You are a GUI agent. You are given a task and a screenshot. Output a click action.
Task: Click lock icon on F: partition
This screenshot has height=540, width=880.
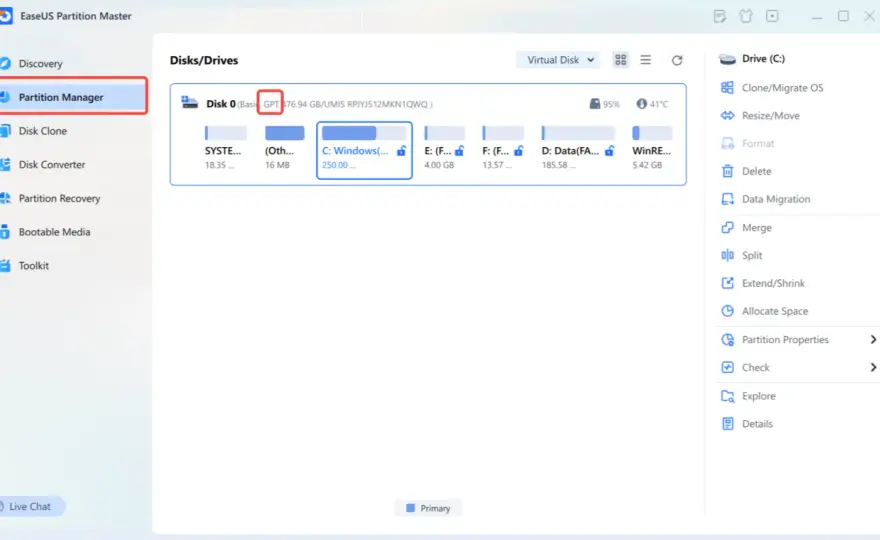519,150
